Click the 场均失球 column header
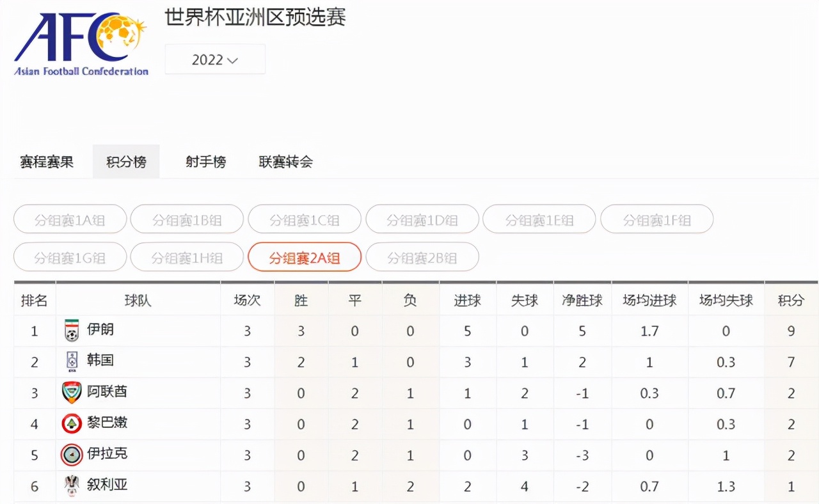Screen dimensions: 819x504 tap(726, 300)
